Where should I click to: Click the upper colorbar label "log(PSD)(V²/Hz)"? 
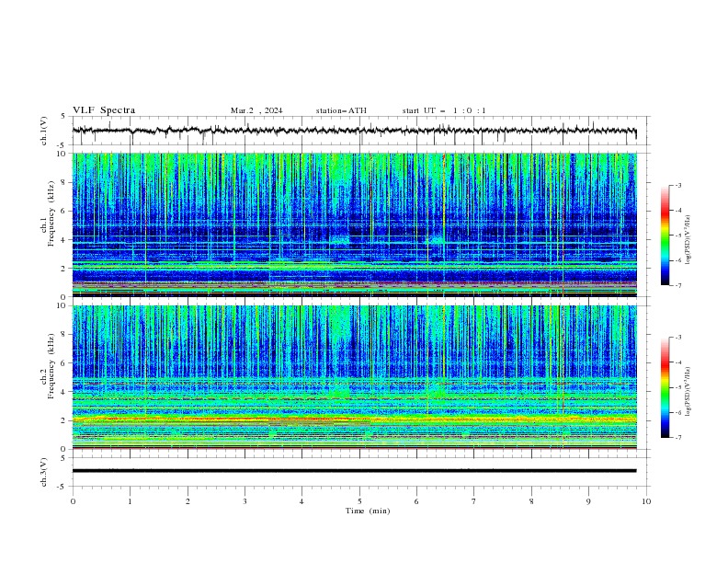(688, 240)
